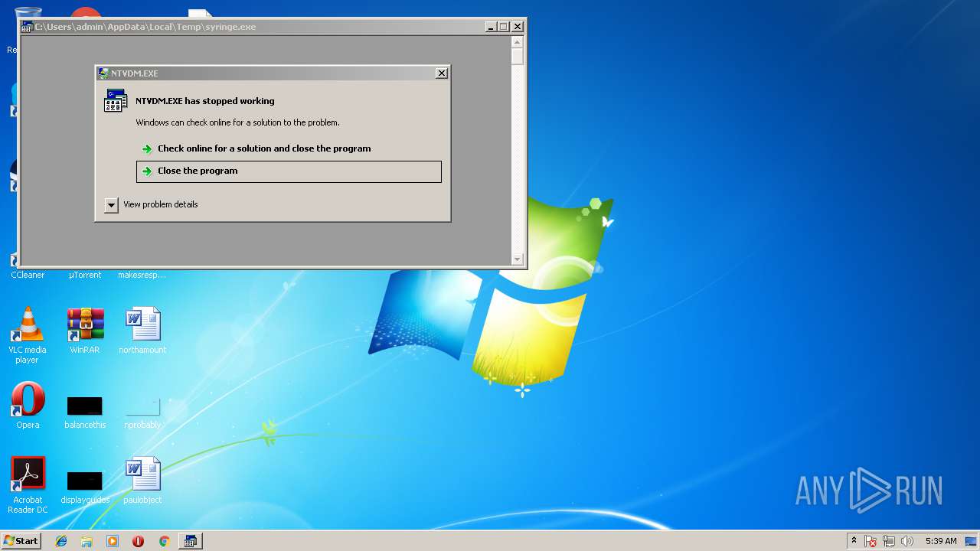
Task: Launch Internet Explorer from taskbar
Action: point(61,541)
